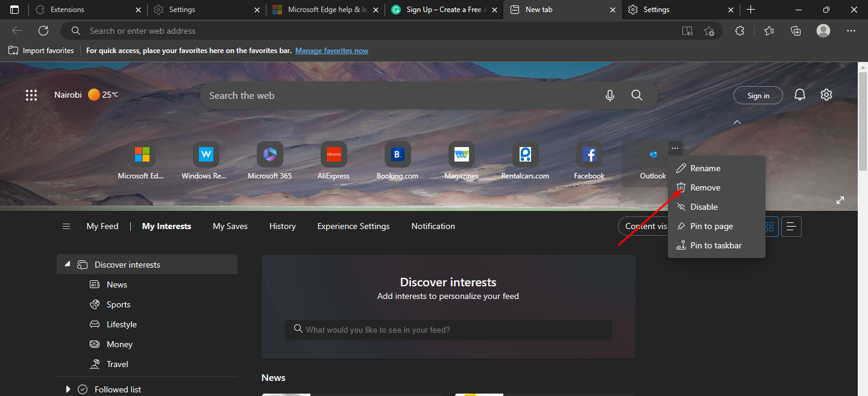Screen dimensions: 868x396
Task: Open the Collections icon
Action: click(796, 31)
